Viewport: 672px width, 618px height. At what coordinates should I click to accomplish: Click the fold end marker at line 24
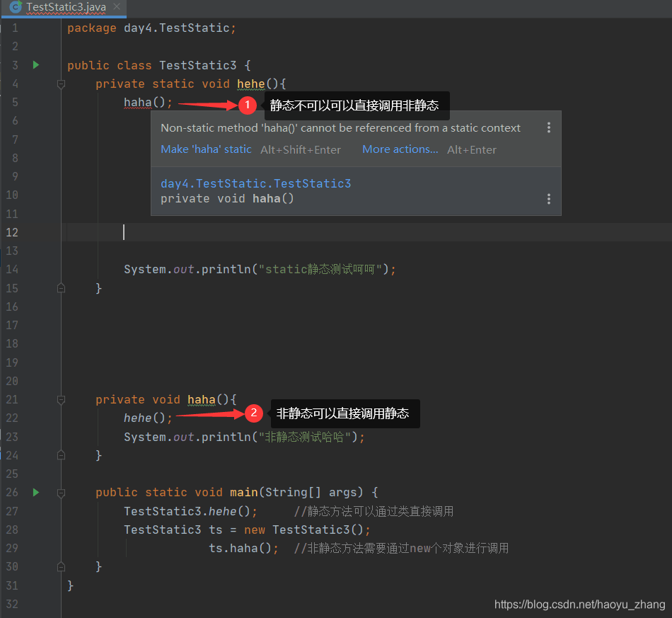click(62, 454)
